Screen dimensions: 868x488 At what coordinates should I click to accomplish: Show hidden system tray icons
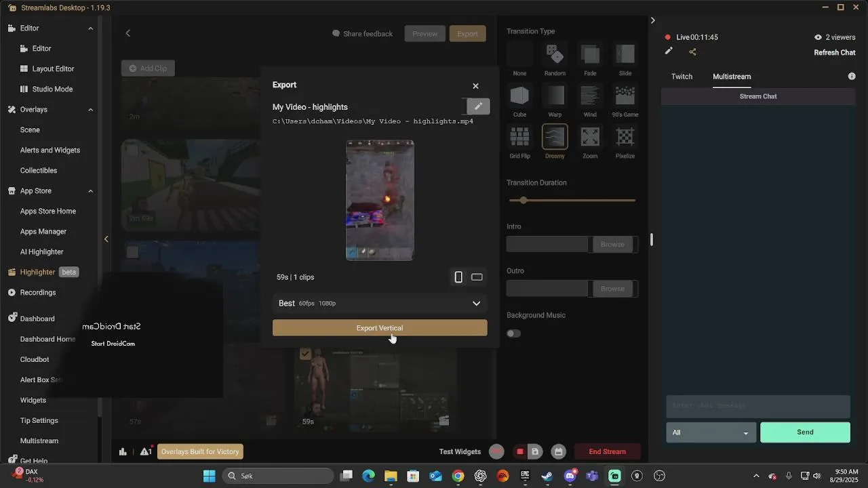pos(756,476)
